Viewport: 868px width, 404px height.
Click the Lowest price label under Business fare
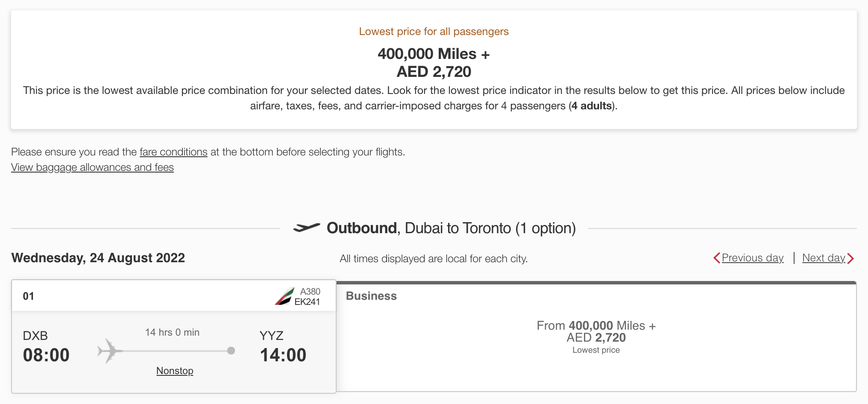coord(596,350)
